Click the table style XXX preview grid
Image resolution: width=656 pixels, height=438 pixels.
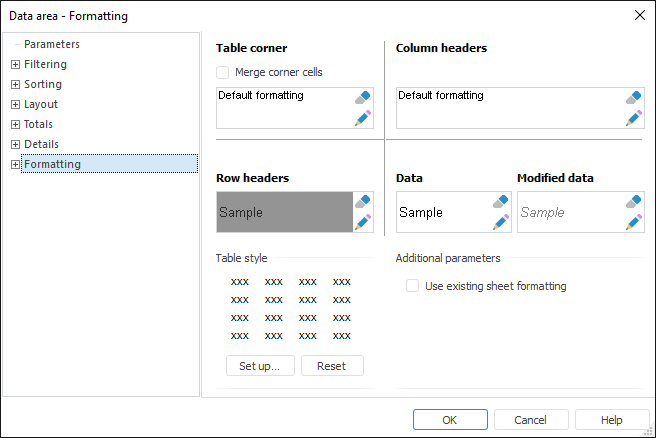coord(290,309)
